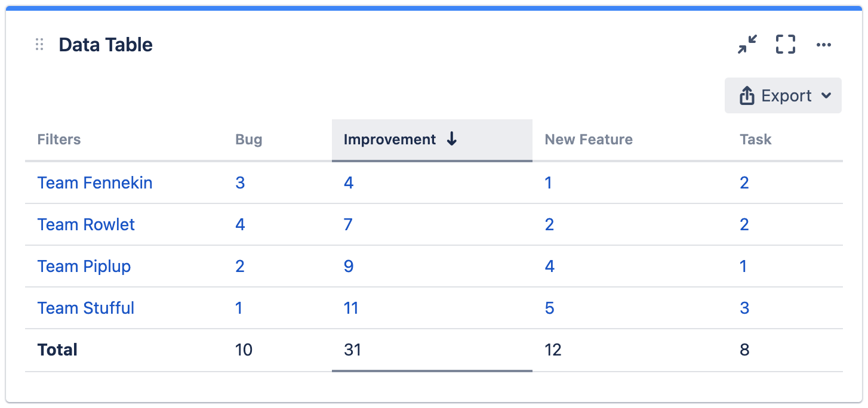Viewport: 868px width, 408px height.
Task: Click Team Stufful's Improvement count 11
Action: (x=351, y=308)
